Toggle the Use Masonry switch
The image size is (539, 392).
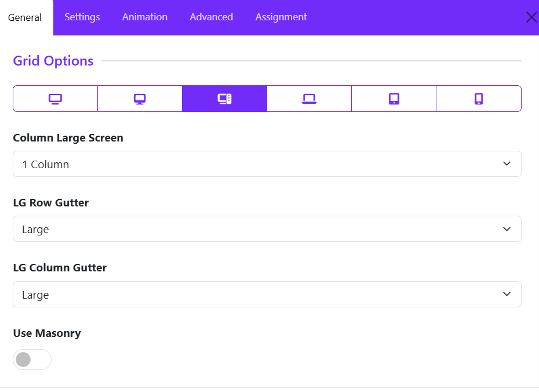coord(32,360)
